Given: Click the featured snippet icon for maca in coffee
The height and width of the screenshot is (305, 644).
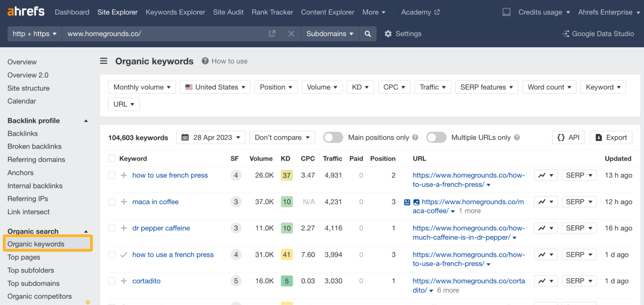Looking at the screenshot, I should click(407, 202).
